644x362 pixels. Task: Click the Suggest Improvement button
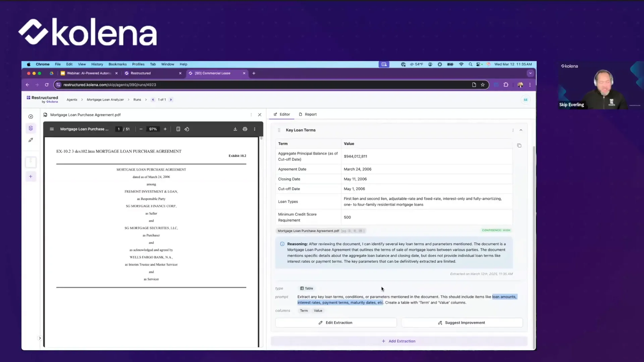[x=462, y=322]
